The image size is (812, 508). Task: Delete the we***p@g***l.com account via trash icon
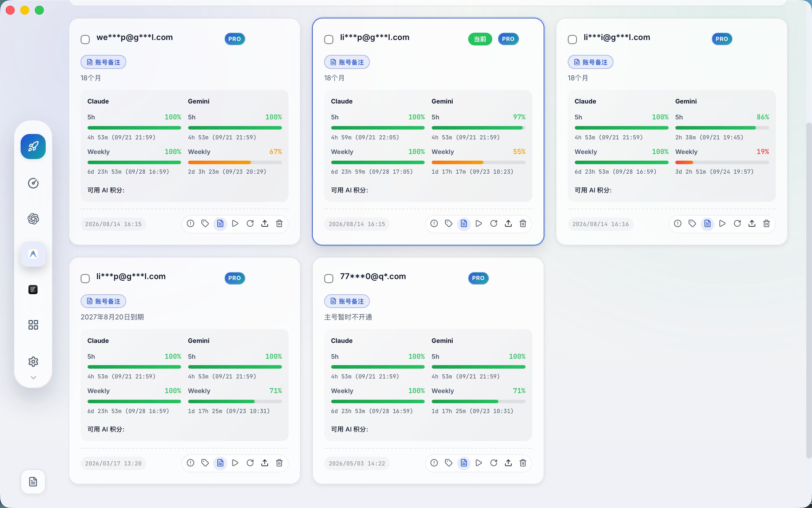click(279, 224)
